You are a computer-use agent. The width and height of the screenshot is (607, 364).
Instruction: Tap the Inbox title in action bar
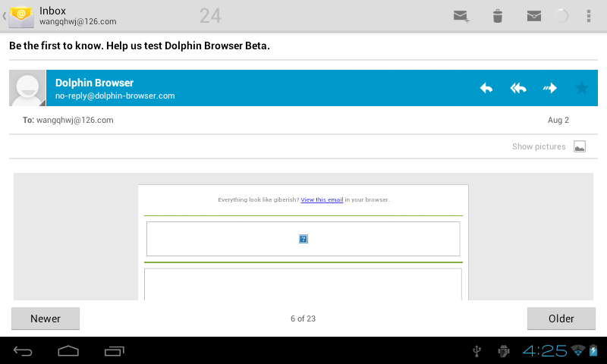[x=52, y=11]
